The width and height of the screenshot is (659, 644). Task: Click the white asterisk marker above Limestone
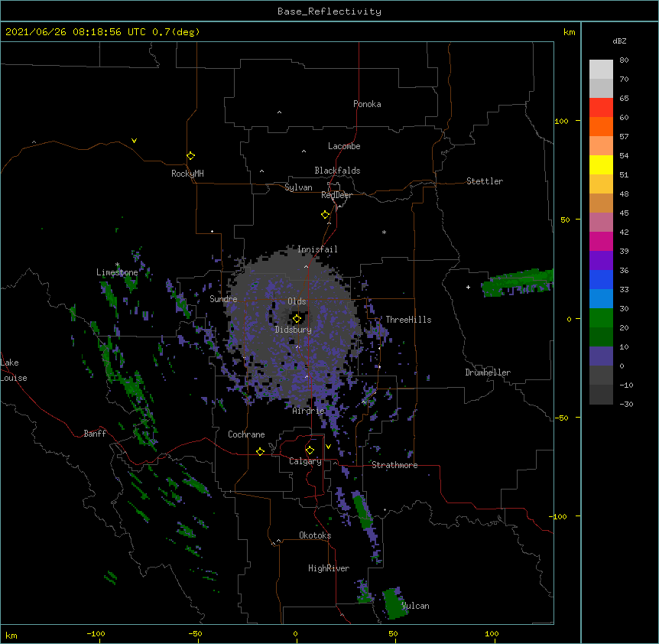pos(117,265)
